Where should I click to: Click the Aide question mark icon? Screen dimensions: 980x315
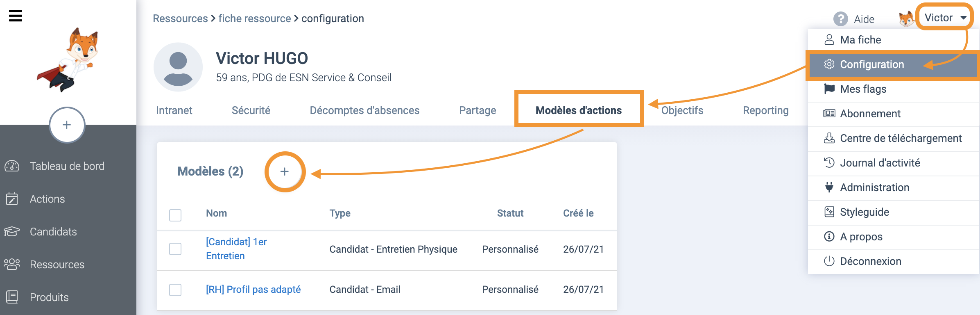coord(840,19)
